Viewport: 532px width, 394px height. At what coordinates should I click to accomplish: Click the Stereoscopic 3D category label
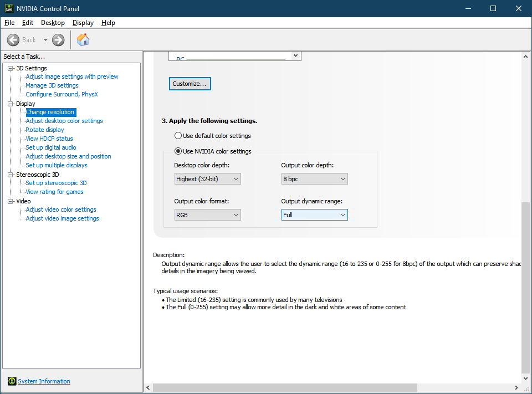pyautogui.click(x=38, y=175)
